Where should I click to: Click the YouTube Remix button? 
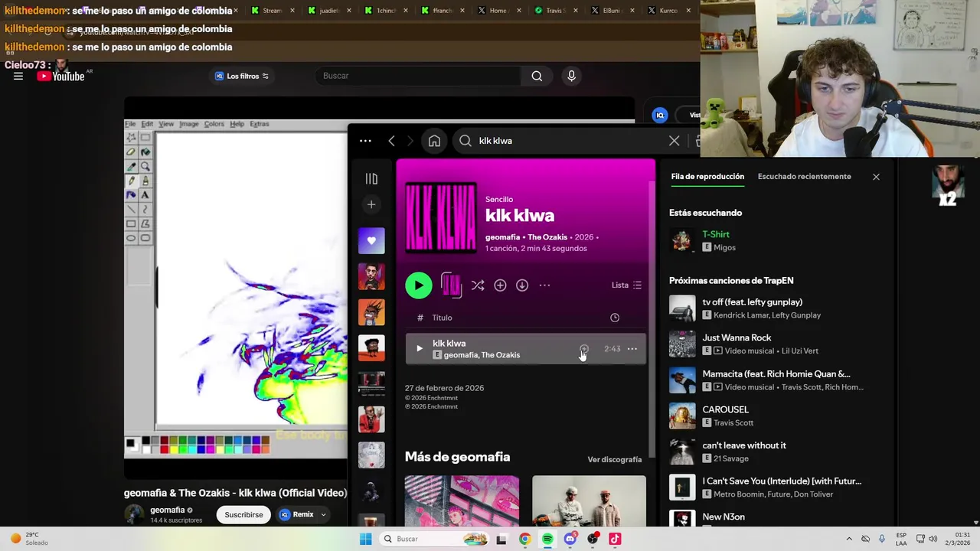(x=296, y=515)
